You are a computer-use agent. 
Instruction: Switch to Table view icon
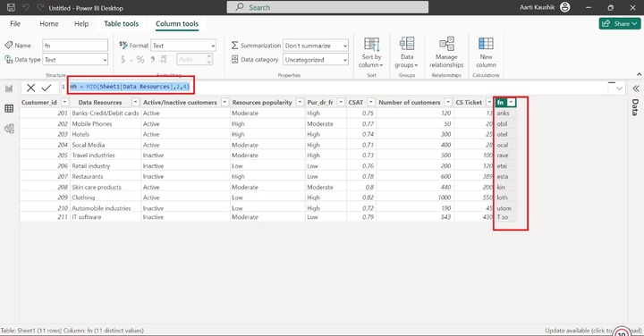click(9, 108)
